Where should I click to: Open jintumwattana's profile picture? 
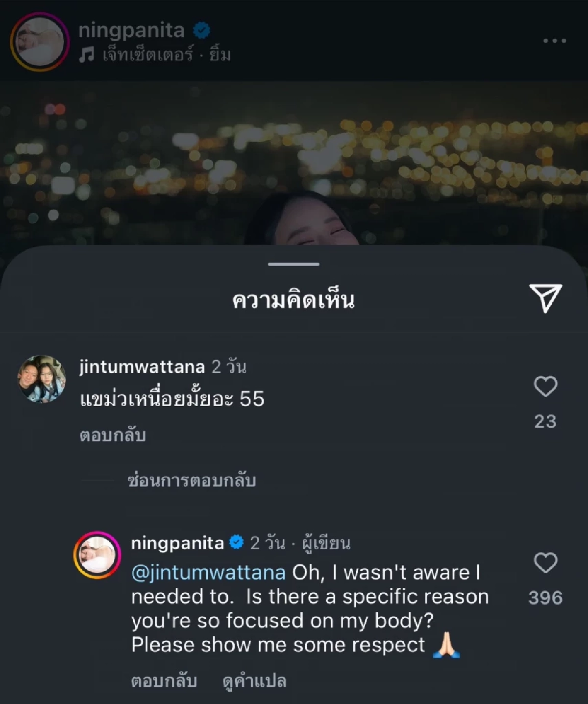(42, 379)
